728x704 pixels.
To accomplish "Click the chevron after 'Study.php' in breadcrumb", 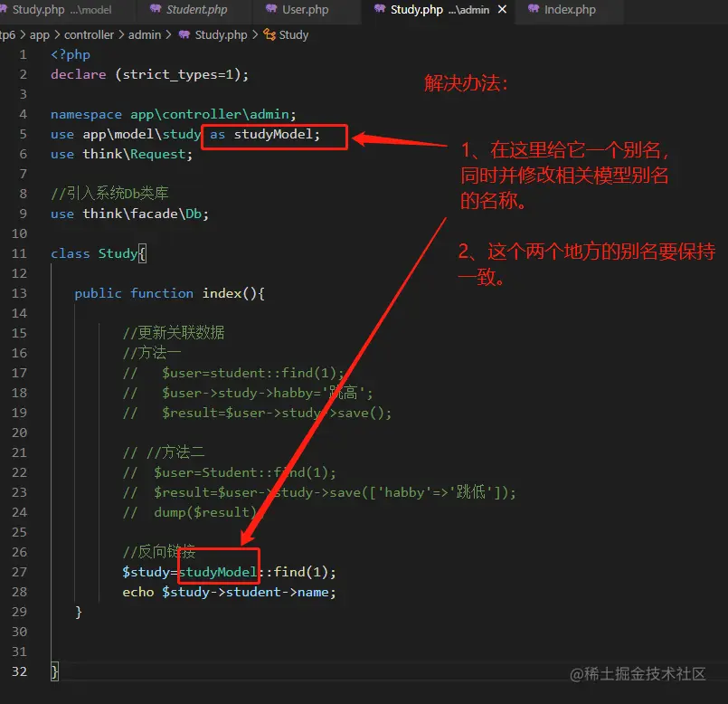I will click(x=255, y=35).
